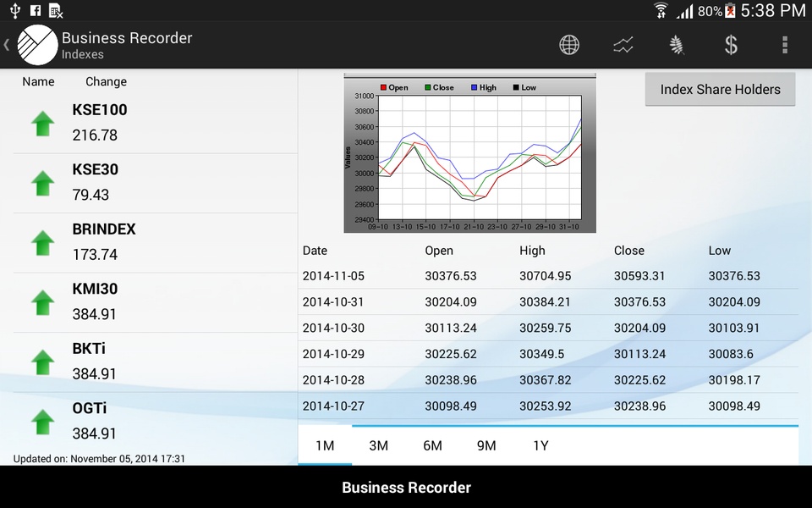Tap the green up arrow for BKTi
The height and width of the screenshot is (508, 812).
(x=42, y=362)
